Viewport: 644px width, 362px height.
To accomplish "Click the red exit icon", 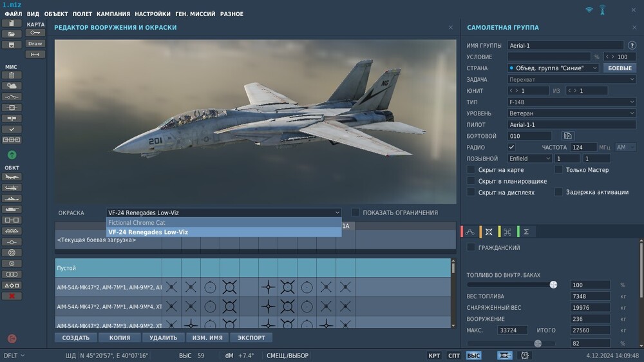I will click(x=12, y=339).
